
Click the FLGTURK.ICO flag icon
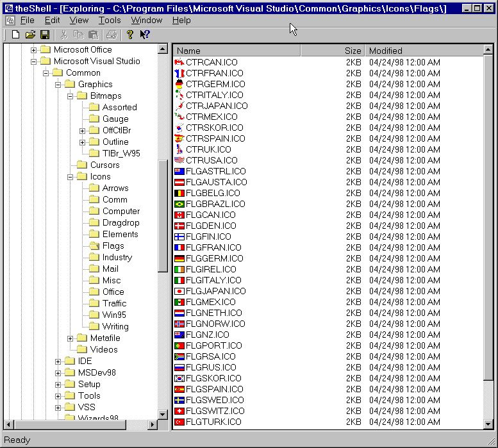click(x=179, y=422)
